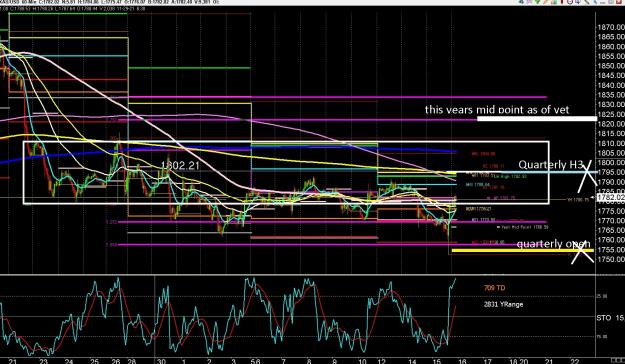
Task: Click the 1825.00 price axis label
Action: [x=611, y=114]
